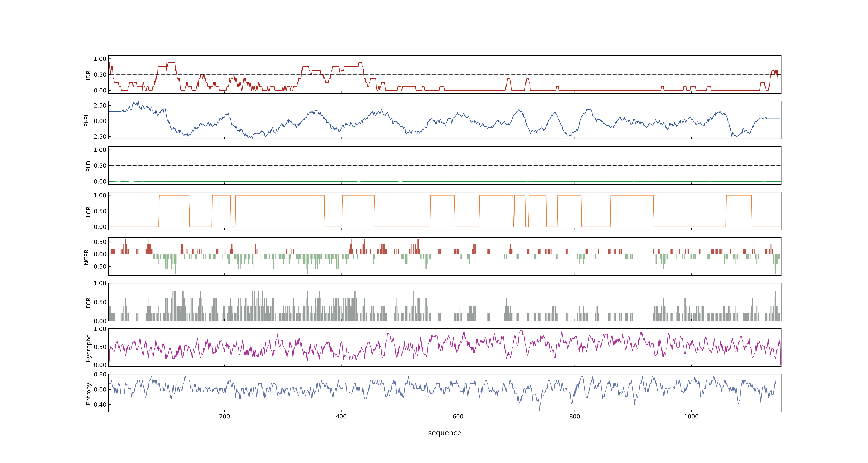This screenshot has height=463, width=868.
Task: Click the "200" x-axis tick label
Action: tap(224, 416)
